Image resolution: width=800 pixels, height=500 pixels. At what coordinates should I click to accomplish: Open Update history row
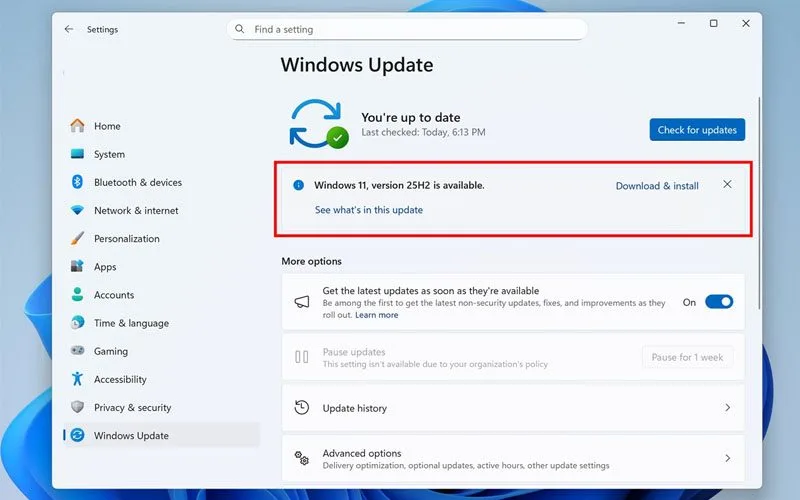(x=513, y=408)
